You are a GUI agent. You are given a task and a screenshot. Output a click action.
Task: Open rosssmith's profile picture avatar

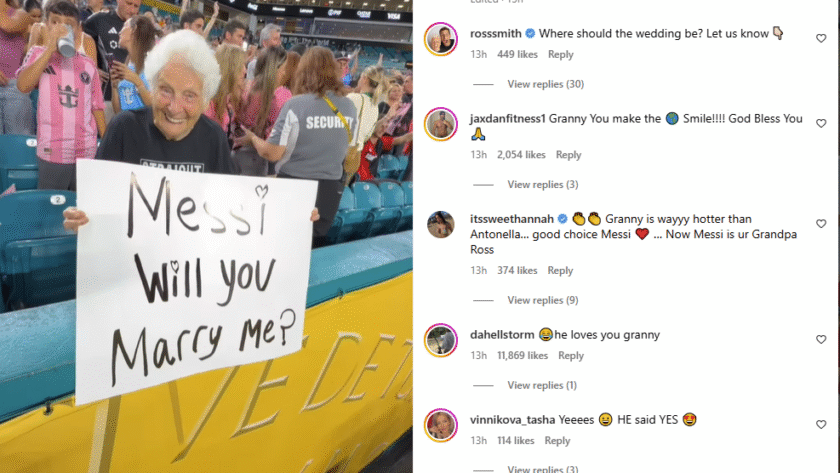click(x=441, y=39)
